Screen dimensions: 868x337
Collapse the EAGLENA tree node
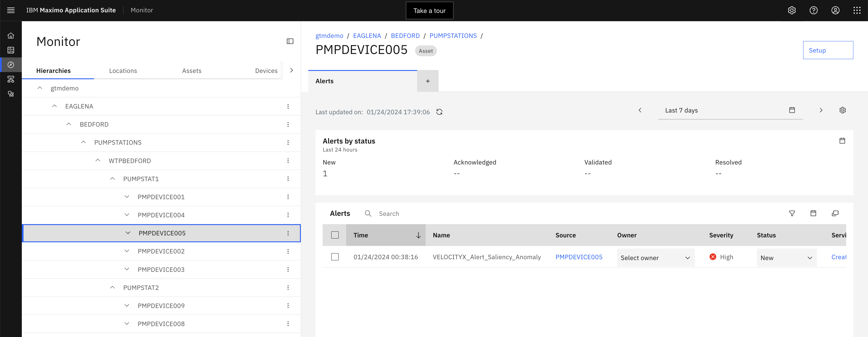pyautogui.click(x=54, y=106)
